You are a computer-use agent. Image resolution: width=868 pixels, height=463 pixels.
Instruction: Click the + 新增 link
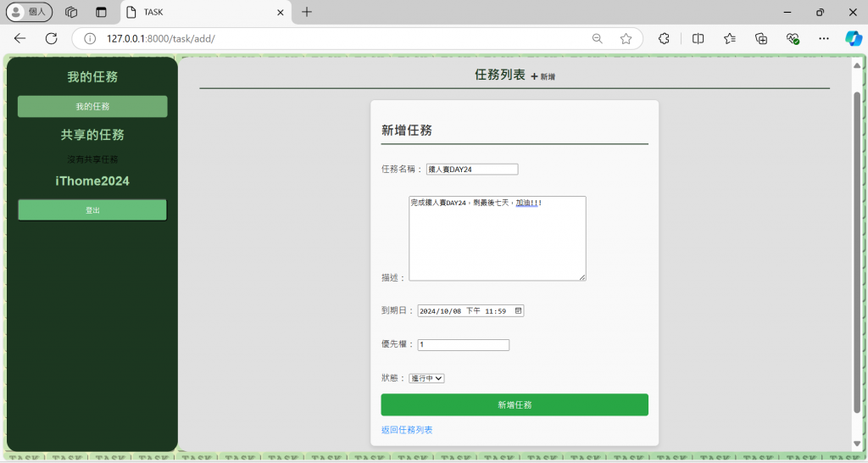coord(542,76)
